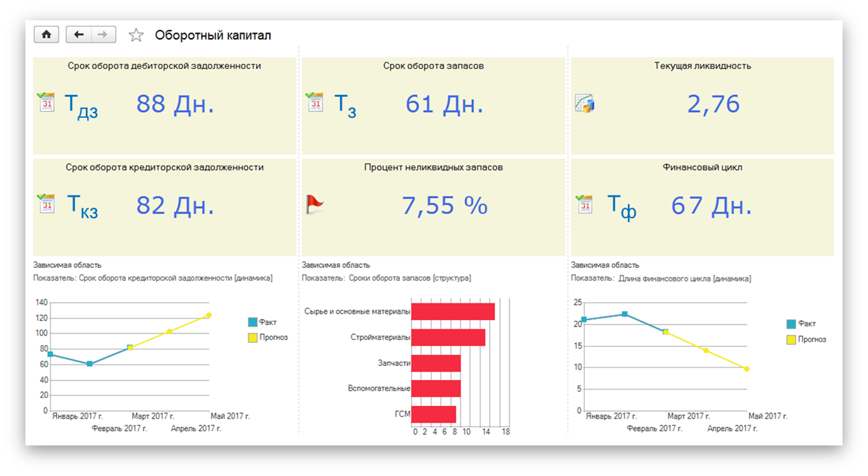The width and height of the screenshot is (868, 476).
Task: Click Прогноз yellow swatch in right chart legend
Action: point(791,340)
